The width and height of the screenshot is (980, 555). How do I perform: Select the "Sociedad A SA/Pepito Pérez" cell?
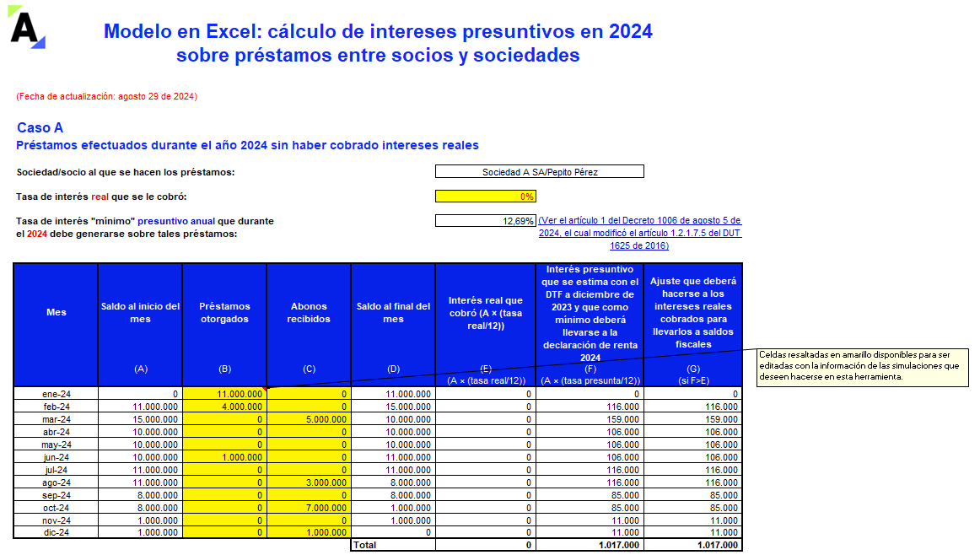click(540, 172)
